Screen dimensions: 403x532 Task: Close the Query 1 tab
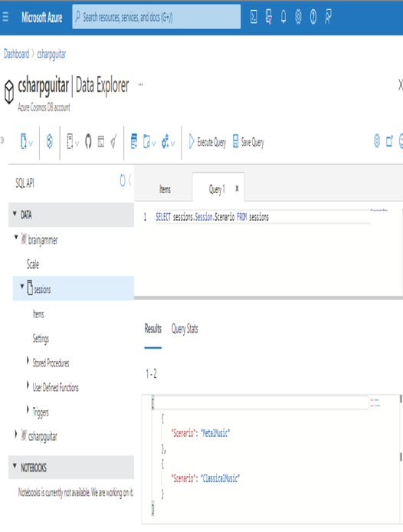click(x=237, y=189)
